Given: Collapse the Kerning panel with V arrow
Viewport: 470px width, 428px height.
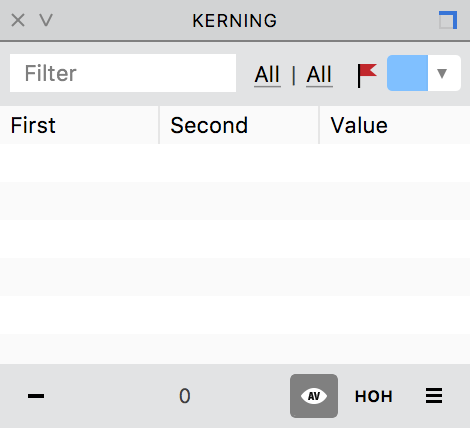Looking at the screenshot, I should pos(46,20).
